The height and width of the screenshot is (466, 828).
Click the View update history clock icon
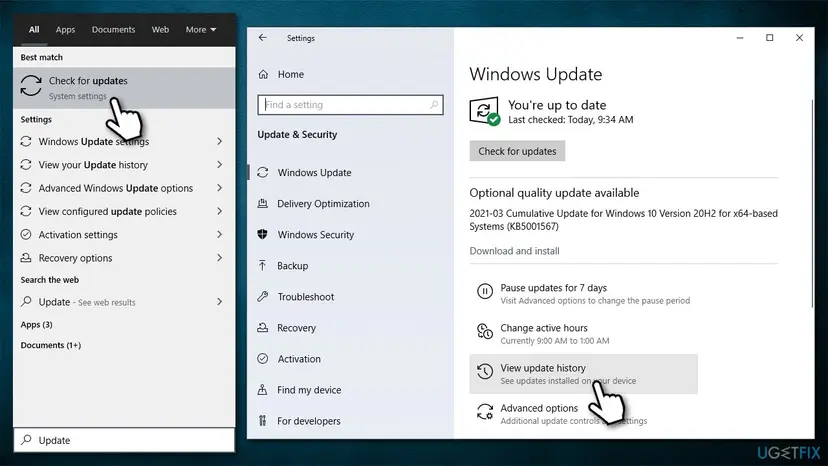[485, 371]
